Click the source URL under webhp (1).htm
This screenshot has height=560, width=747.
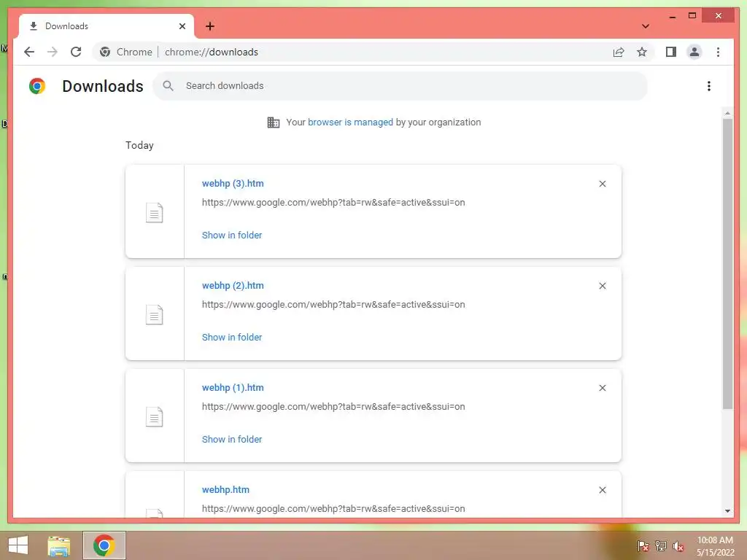(x=333, y=407)
